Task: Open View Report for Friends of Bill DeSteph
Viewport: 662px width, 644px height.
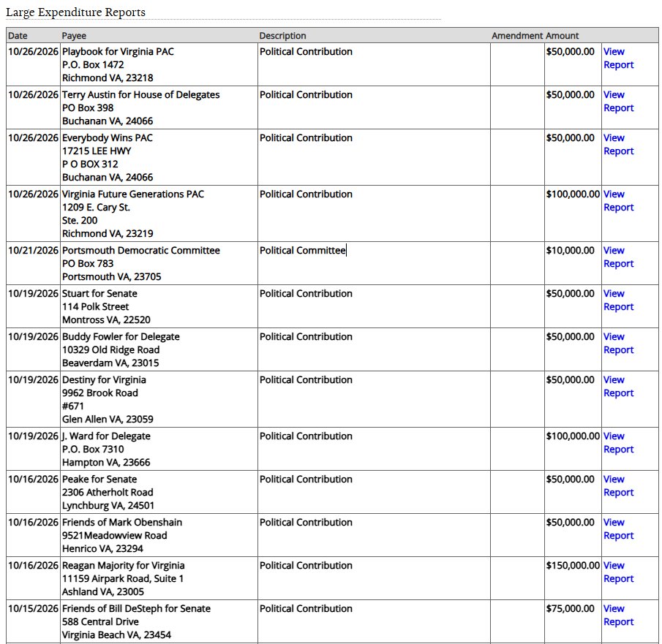Action: [619, 615]
